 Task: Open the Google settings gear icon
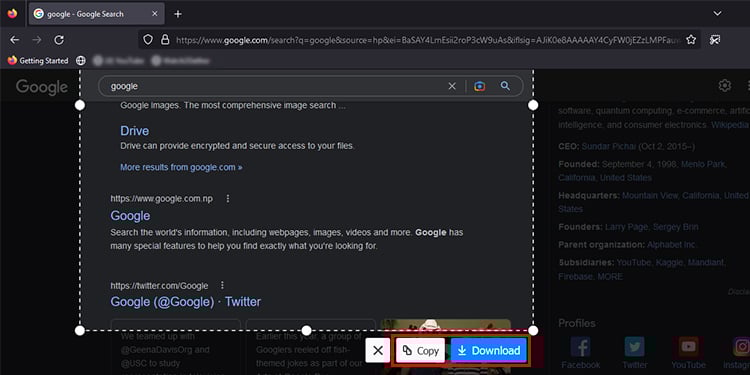coord(725,86)
